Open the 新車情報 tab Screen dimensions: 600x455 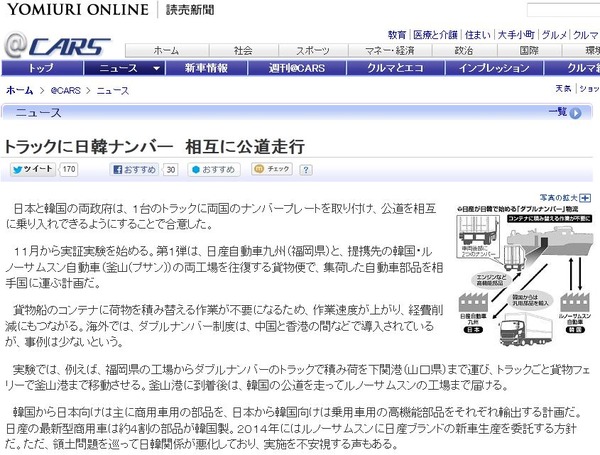coord(206,68)
